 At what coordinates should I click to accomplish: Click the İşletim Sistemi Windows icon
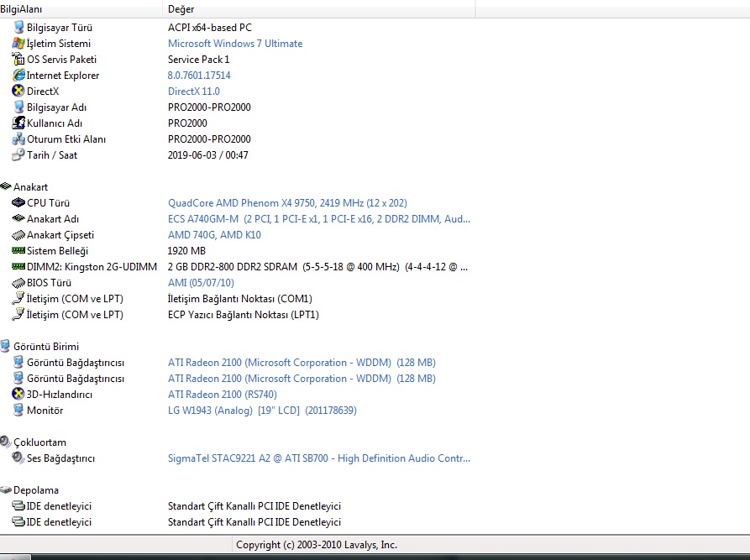click(x=18, y=44)
